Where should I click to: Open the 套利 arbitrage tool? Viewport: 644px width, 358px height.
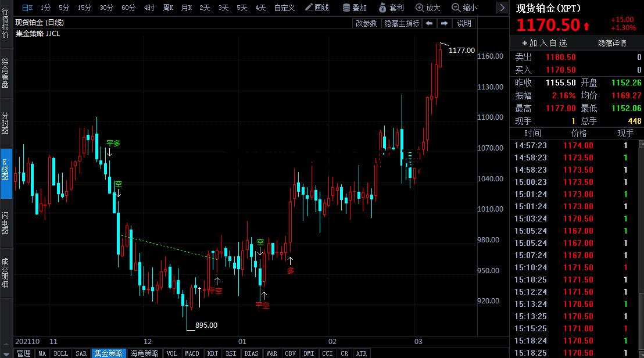tap(391, 8)
